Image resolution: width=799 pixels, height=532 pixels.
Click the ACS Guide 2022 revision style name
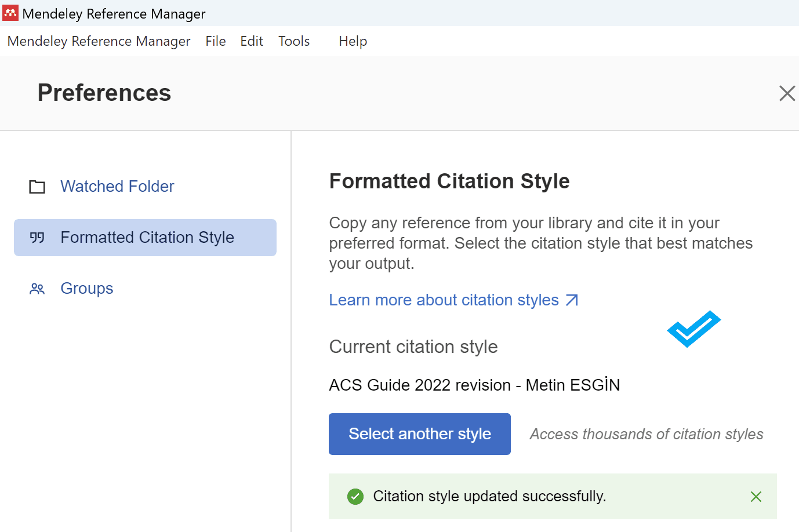point(474,385)
